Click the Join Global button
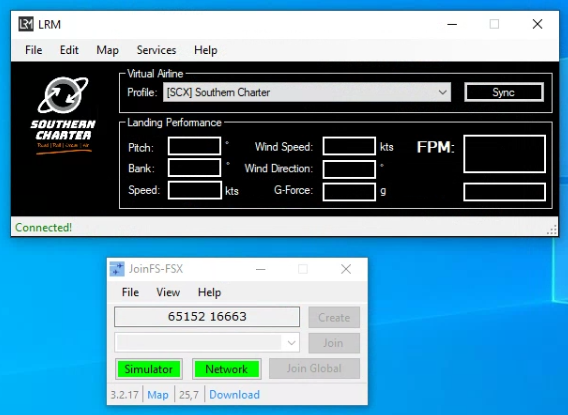 (x=314, y=369)
